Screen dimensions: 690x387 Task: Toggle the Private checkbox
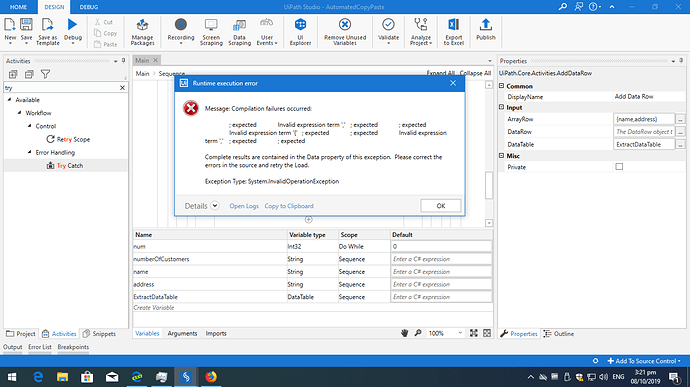coord(619,166)
